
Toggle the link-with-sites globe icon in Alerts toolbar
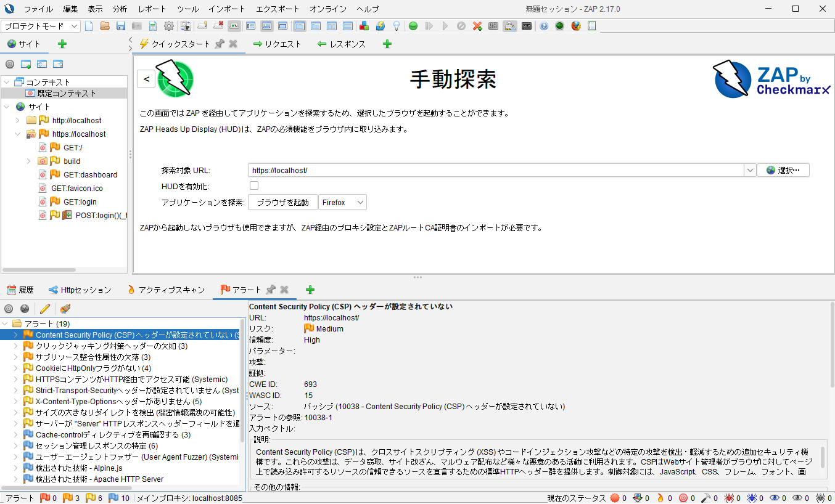point(25,309)
